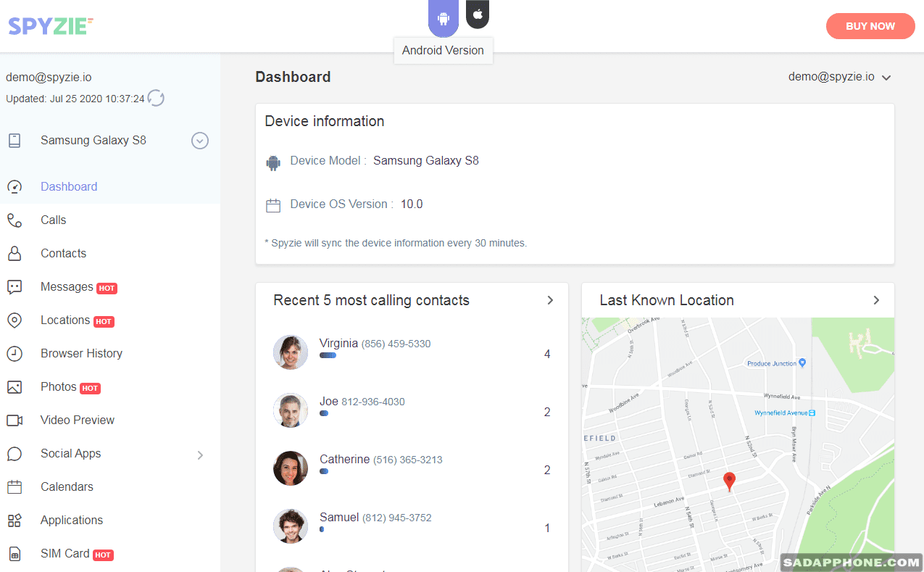Click the red location marker on map
Screen dimensions: 924x572
pos(730,481)
